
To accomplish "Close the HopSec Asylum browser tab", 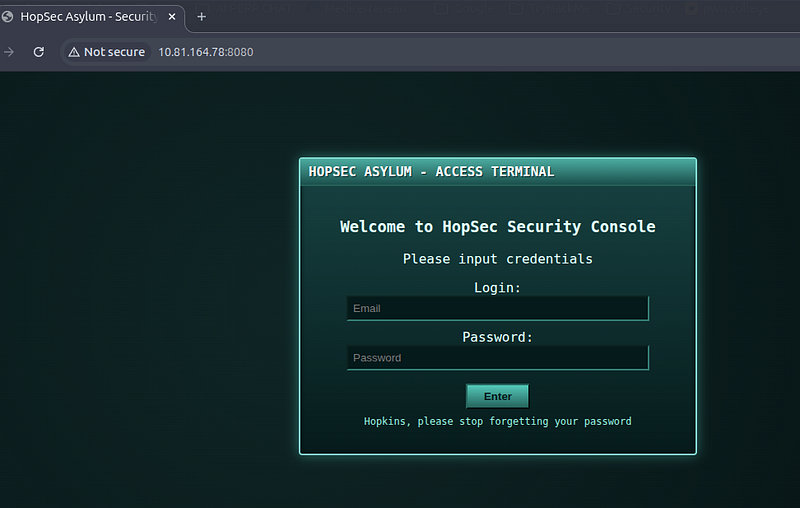I will click(172, 17).
